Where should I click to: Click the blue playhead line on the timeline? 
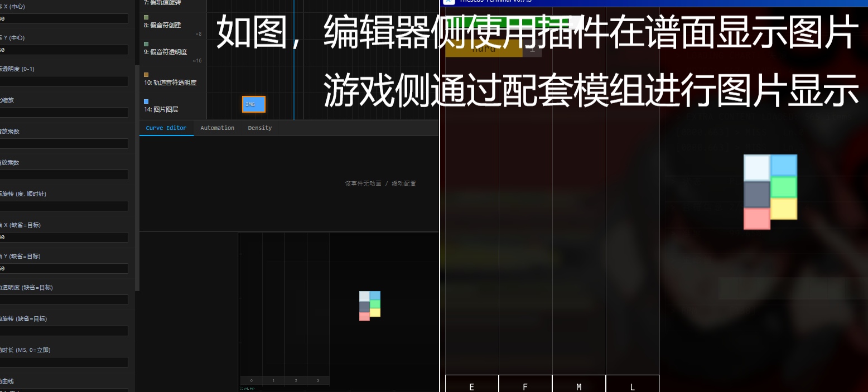click(x=294, y=60)
